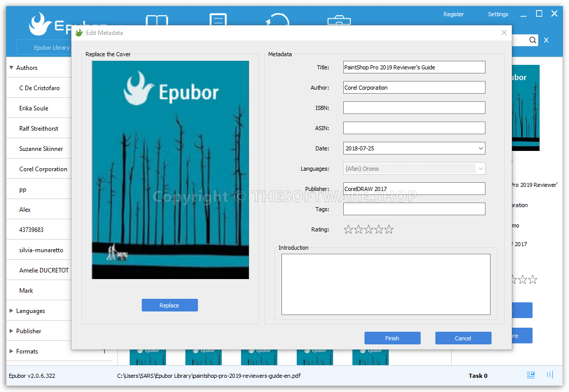Open the Date dropdown in Edit Metadata
Viewport: 569px width, 392px height.
pos(480,148)
